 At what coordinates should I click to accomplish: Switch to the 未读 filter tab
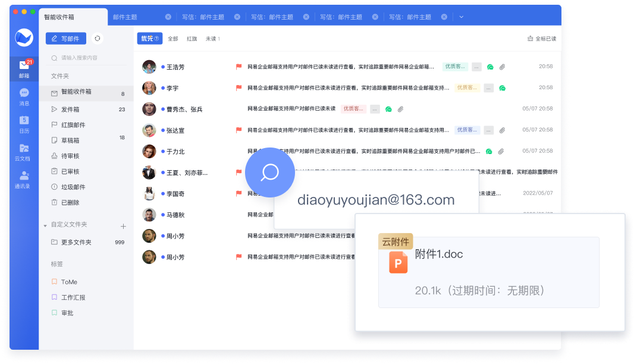212,39
